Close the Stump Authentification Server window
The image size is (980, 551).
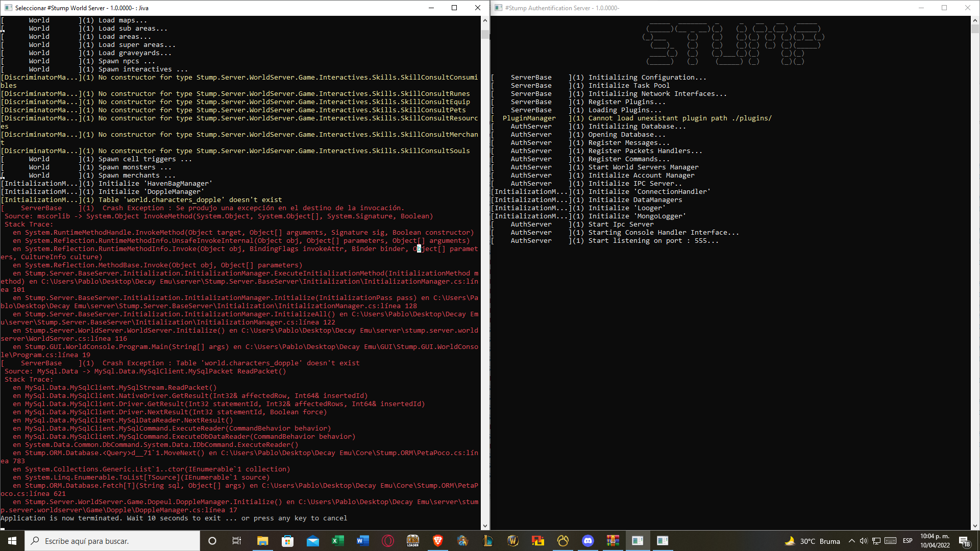(968, 8)
